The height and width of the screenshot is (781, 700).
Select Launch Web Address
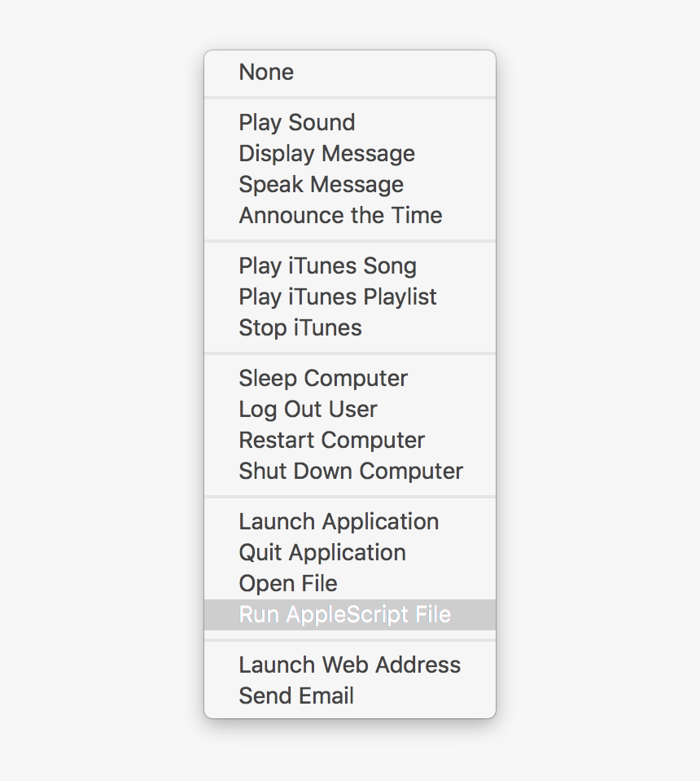tap(350, 665)
